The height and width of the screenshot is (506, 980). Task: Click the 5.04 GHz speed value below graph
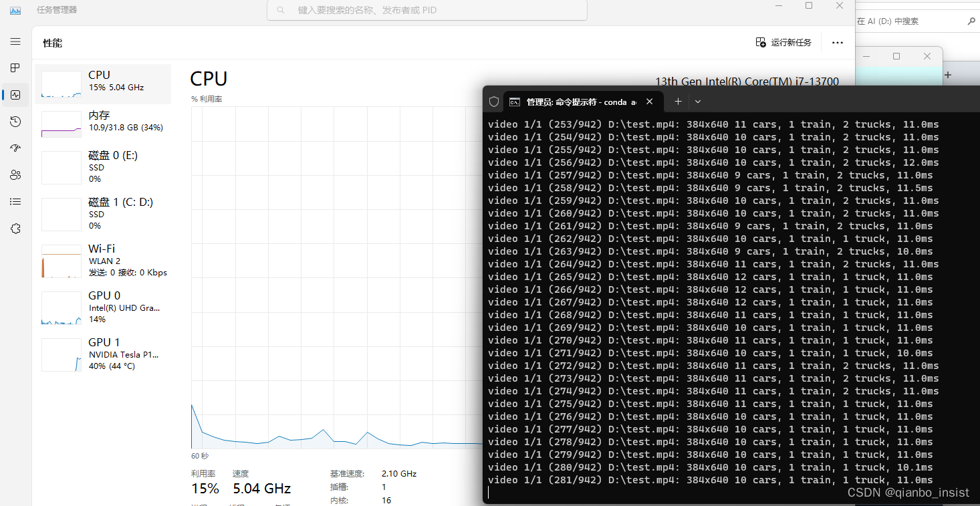point(261,489)
